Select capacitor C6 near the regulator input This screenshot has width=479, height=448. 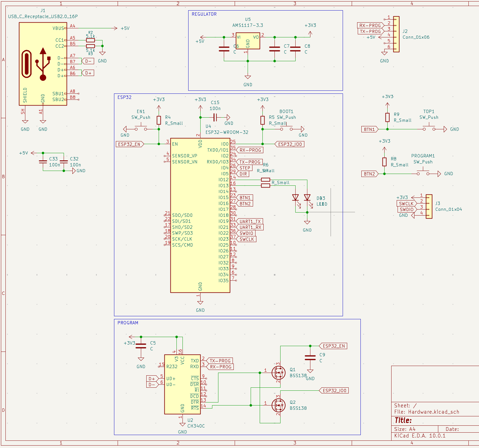[224, 49]
